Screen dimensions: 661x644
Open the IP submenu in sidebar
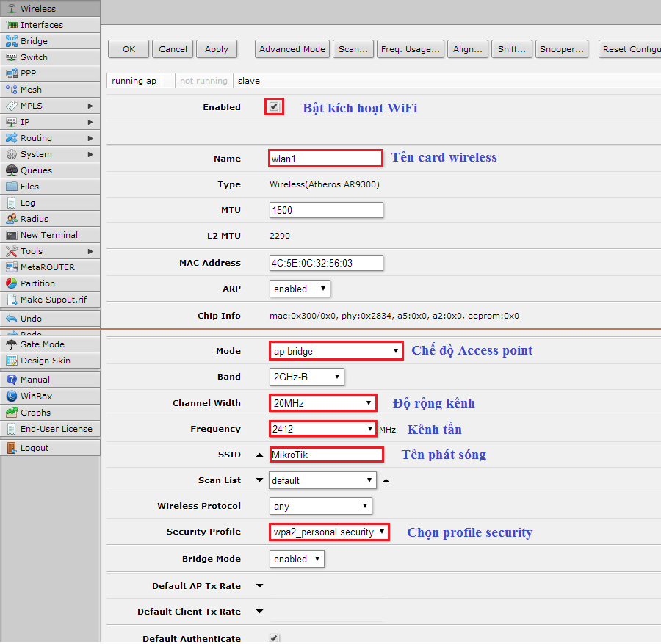(90, 122)
